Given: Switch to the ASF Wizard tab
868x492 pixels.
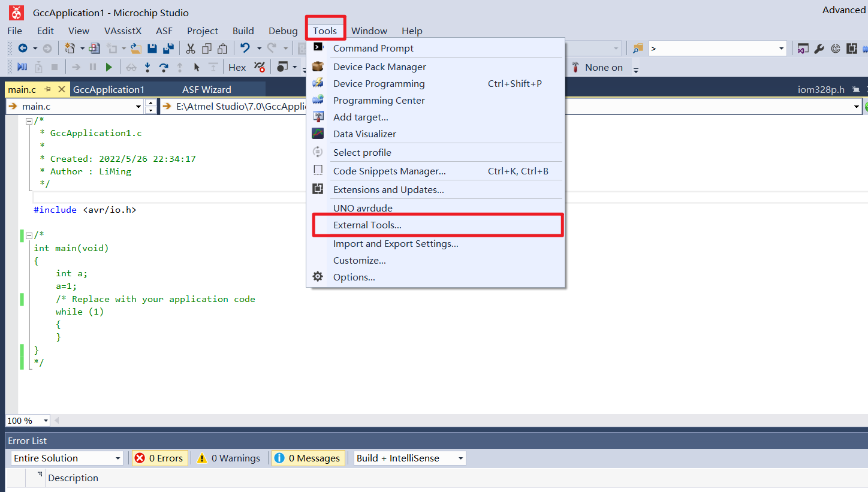Looking at the screenshot, I should point(207,89).
